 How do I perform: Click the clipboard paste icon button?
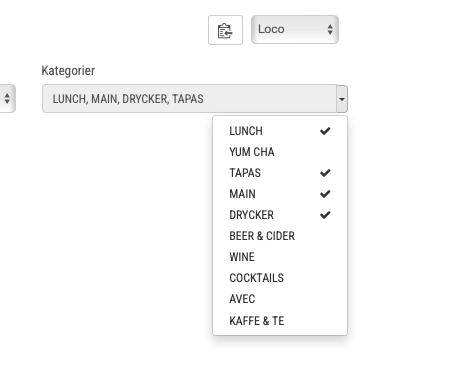(x=225, y=30)
